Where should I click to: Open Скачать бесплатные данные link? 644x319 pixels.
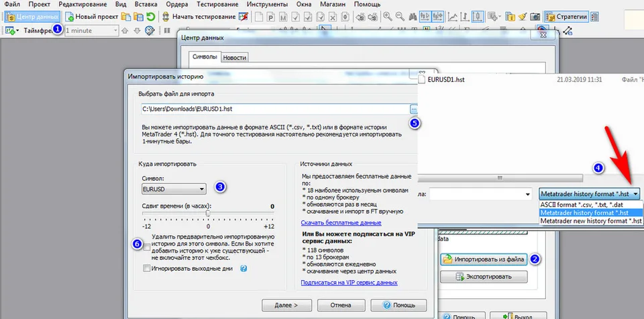coord(341,223)
